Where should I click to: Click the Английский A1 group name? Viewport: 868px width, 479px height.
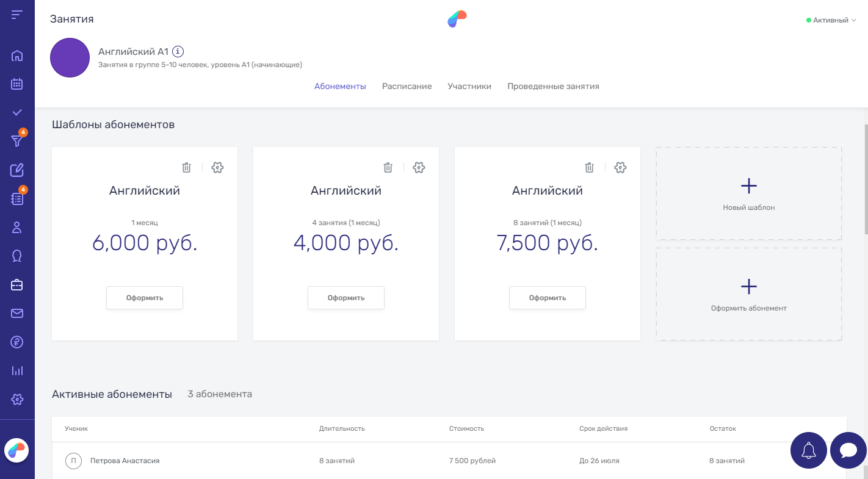133,52
